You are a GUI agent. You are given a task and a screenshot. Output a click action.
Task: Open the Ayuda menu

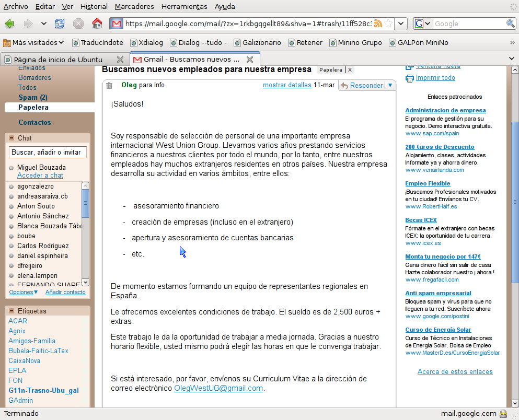[225, 6]
